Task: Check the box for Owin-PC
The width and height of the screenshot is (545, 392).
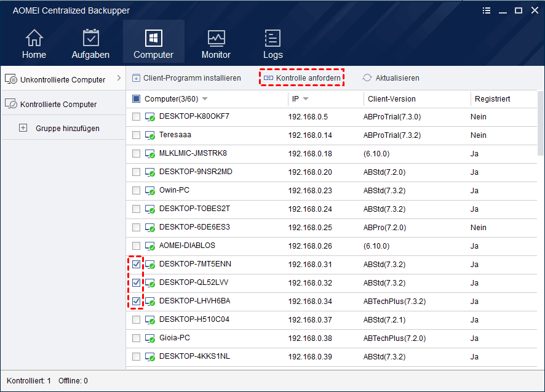Action: (x=137, y=190)
